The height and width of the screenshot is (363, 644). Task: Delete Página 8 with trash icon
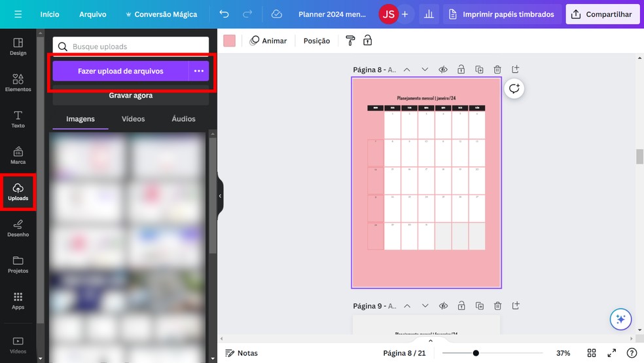point(497,69)
